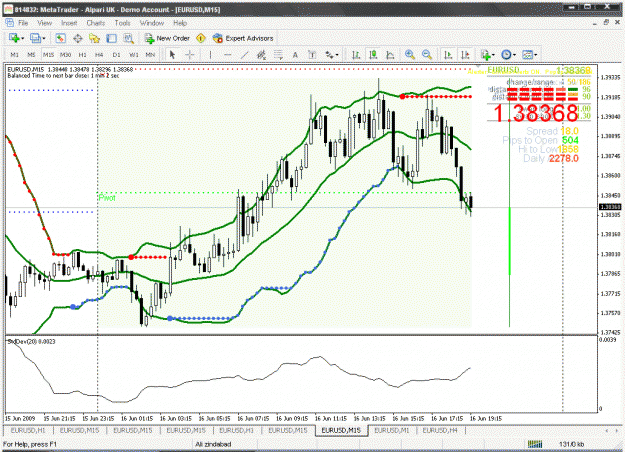625x452 pixels.
Task: Open the Help menu
Action: [x=180, y=23]
